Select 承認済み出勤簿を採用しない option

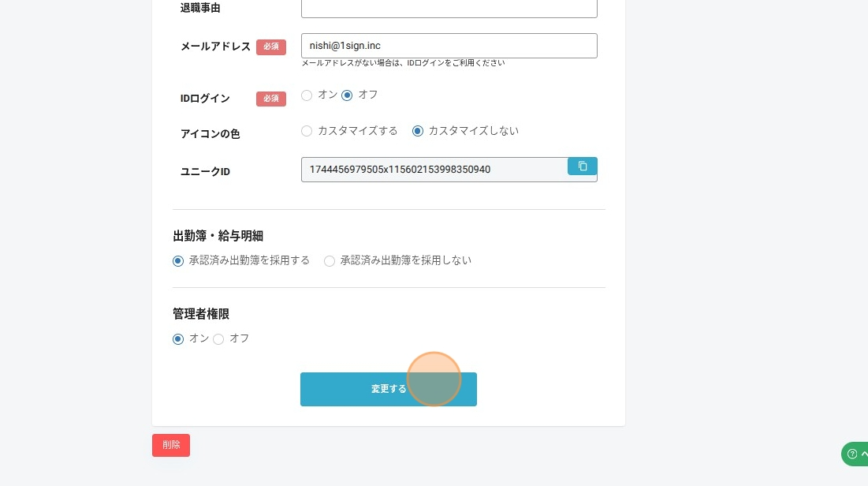click(330, 261)
